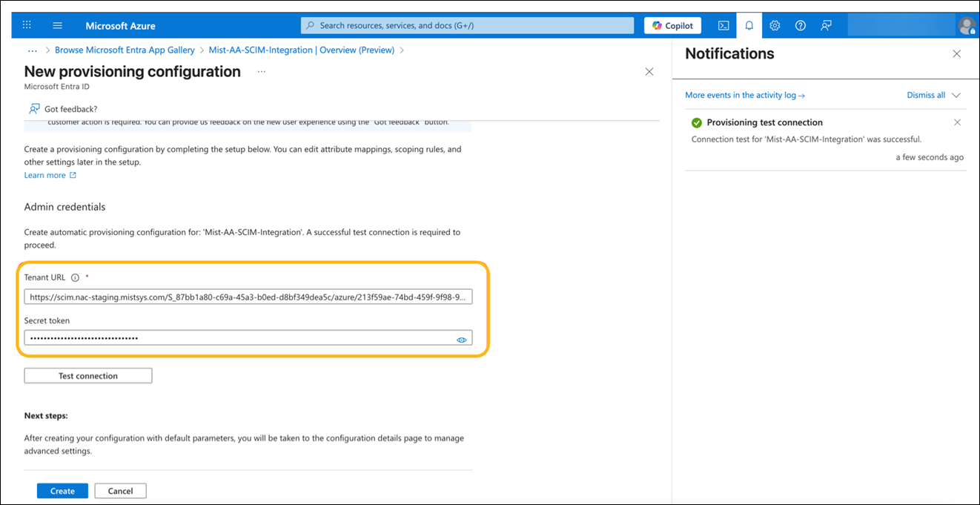Open the breadcrumb overflow ellipsis
Image resolution: width=980 pixels, height=505 pixels.
[32, 50]
